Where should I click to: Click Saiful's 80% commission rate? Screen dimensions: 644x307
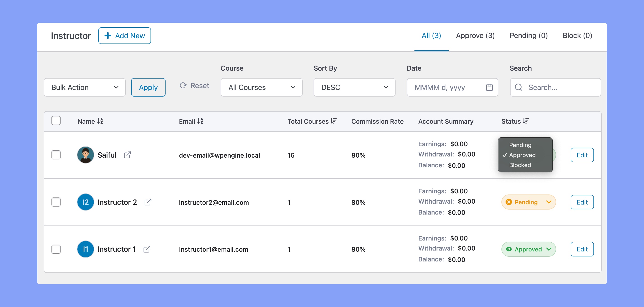tap(358, 155)
